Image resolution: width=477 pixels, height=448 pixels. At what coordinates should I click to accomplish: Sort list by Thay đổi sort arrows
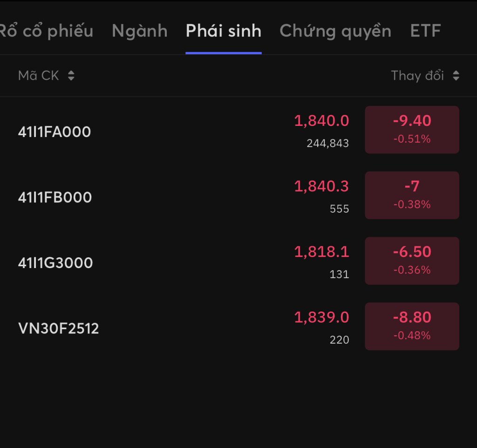coord(456,76)
